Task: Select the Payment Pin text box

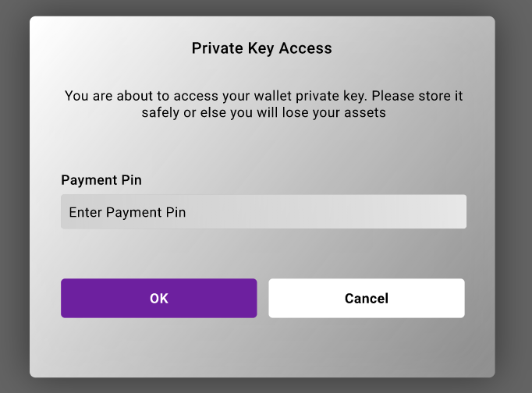Action: click(x=264, y=211)
